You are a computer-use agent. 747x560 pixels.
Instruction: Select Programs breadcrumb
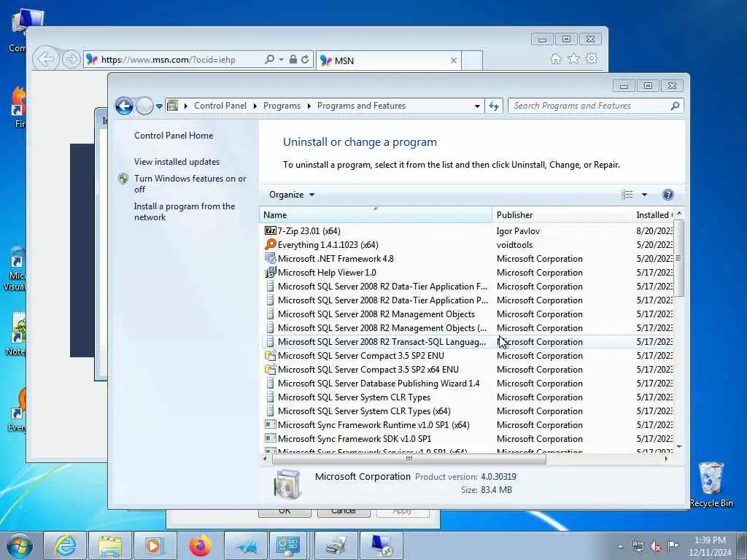click(x=282, y=106)
